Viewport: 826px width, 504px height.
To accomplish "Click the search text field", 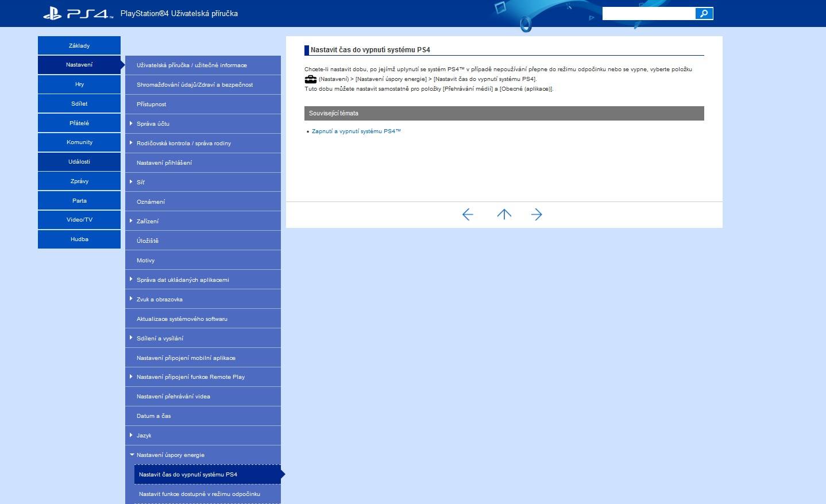I will point(649,13).
